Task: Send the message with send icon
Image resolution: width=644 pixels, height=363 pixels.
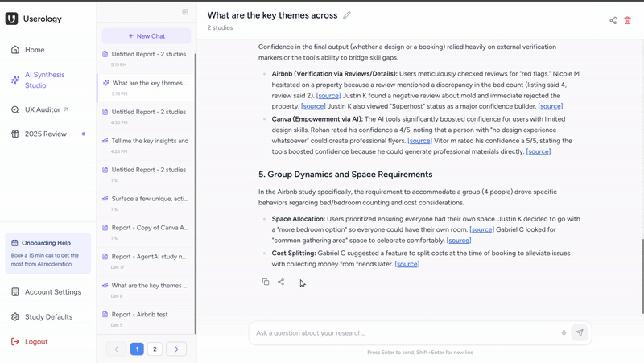Action: click(580, 332)
